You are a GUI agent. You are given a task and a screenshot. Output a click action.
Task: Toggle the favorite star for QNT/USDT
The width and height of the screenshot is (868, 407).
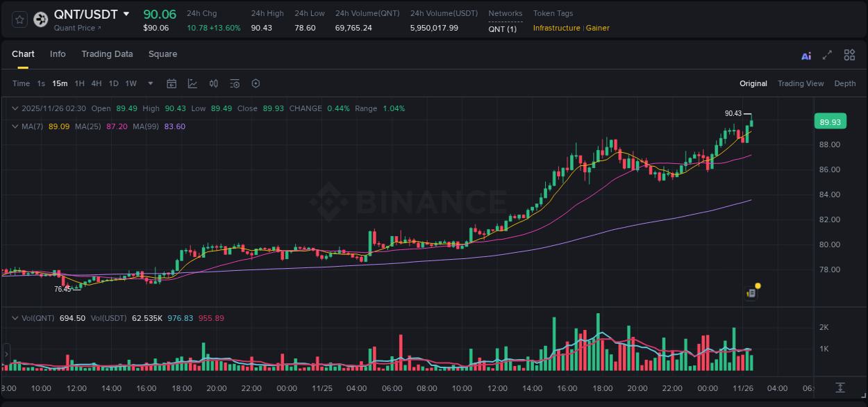pyautogui.click(x=19, y=19)
